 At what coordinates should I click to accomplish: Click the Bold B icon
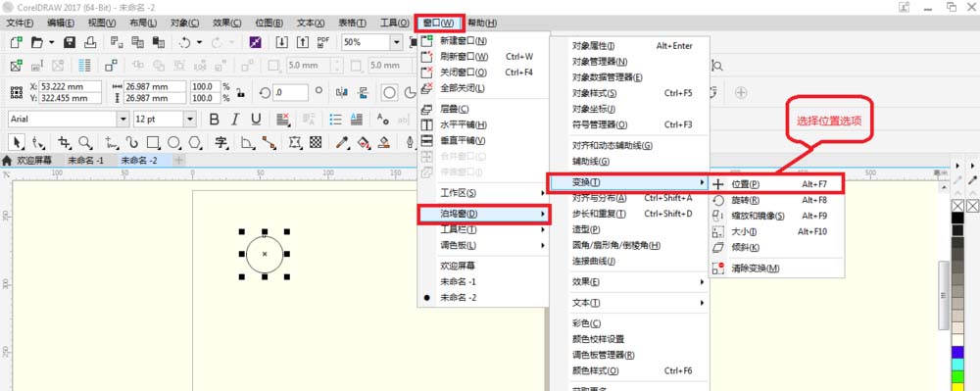[x=215, y=120]
